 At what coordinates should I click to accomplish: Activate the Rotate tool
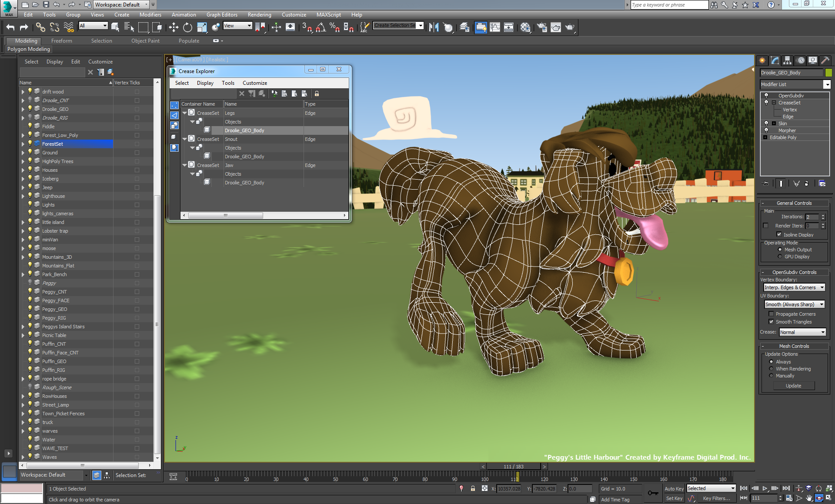click(187, 27)
